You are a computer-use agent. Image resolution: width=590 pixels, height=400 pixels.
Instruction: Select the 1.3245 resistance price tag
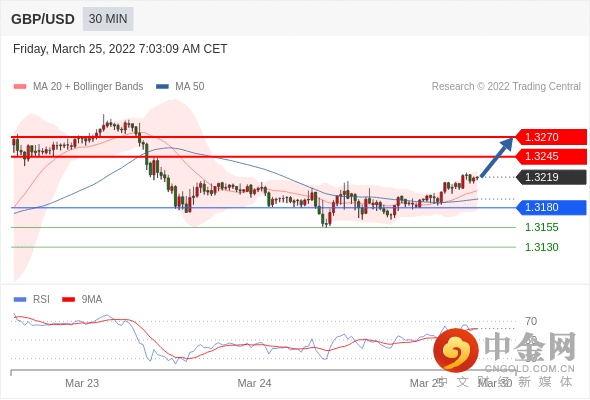coord(551,156)
